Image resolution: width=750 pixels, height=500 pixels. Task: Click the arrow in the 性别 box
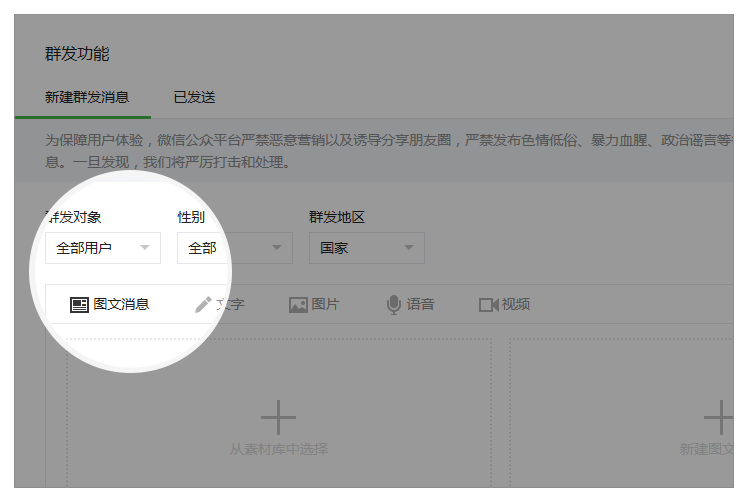(x=276, y=248)
